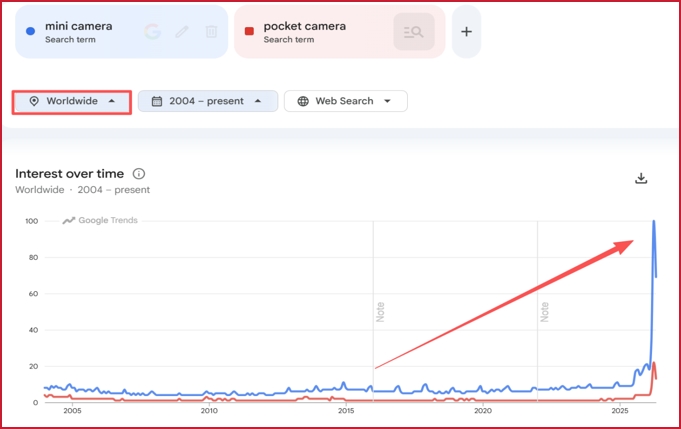The height and width of the screenshot is (429, 681).
Task: Click the red square color for pocket camera
Action: [x=249, y=31]
